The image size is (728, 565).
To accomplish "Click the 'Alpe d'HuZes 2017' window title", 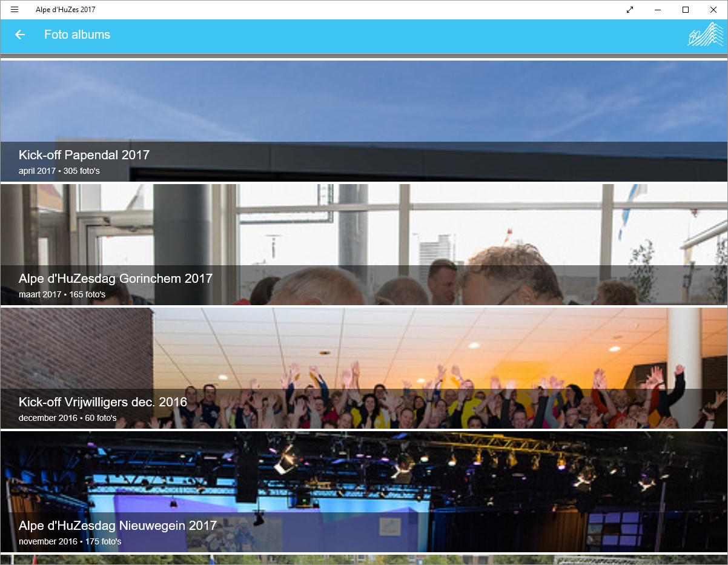I will tap(65, 10).
